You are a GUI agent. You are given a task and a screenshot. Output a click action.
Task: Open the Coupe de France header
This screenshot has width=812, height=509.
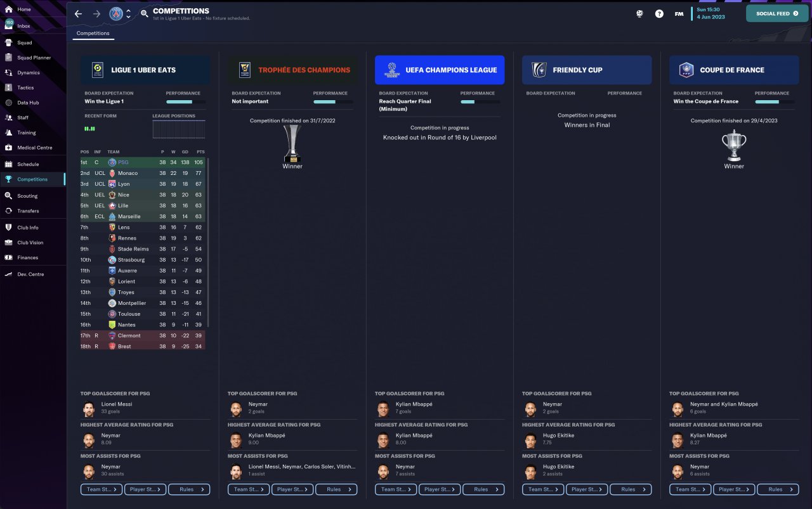click(734, 70)
